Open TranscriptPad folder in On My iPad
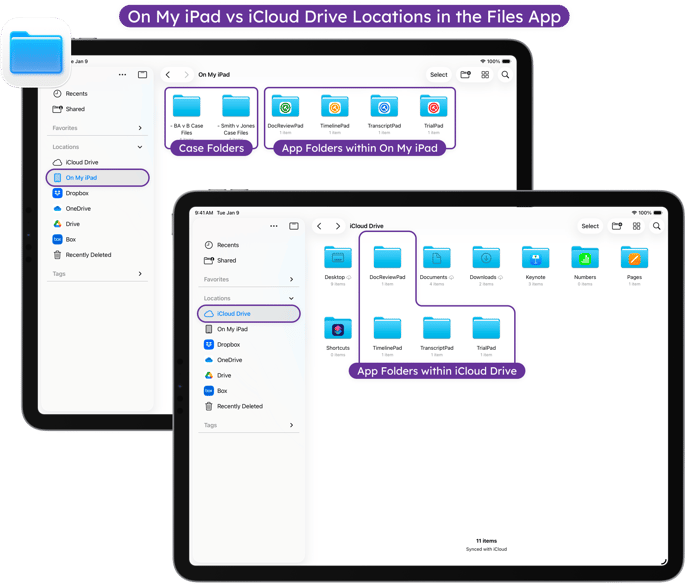The image size is (688, 587). pyautogui.click(x=384, y=114)
